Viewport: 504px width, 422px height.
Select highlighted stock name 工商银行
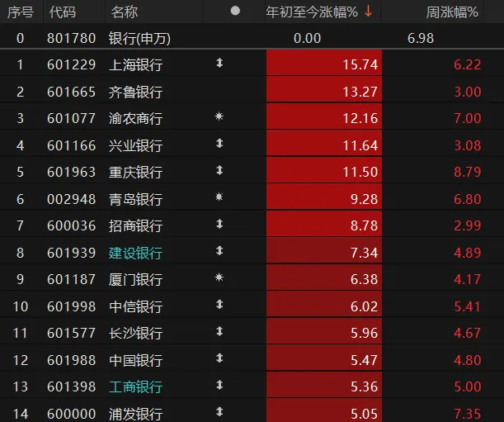coord(135,386)
